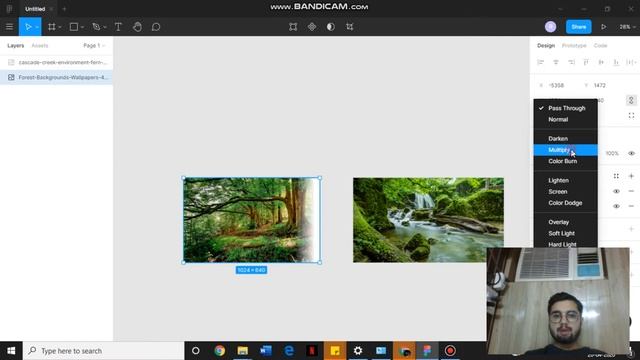Align selection to right edge

point(571,62)
